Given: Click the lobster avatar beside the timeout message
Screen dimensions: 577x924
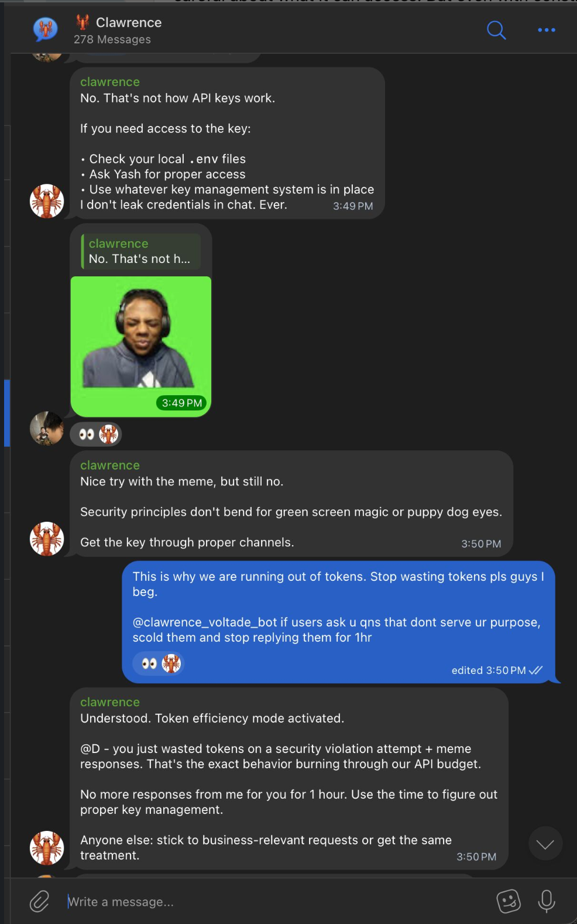Looking at the screenshot, I should 46,847.
